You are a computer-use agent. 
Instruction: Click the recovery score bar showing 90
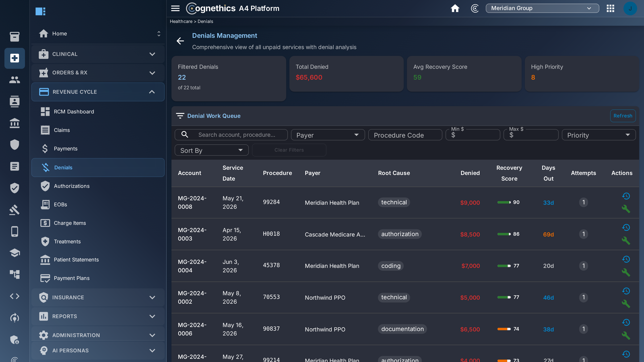[x=504, y=202]
